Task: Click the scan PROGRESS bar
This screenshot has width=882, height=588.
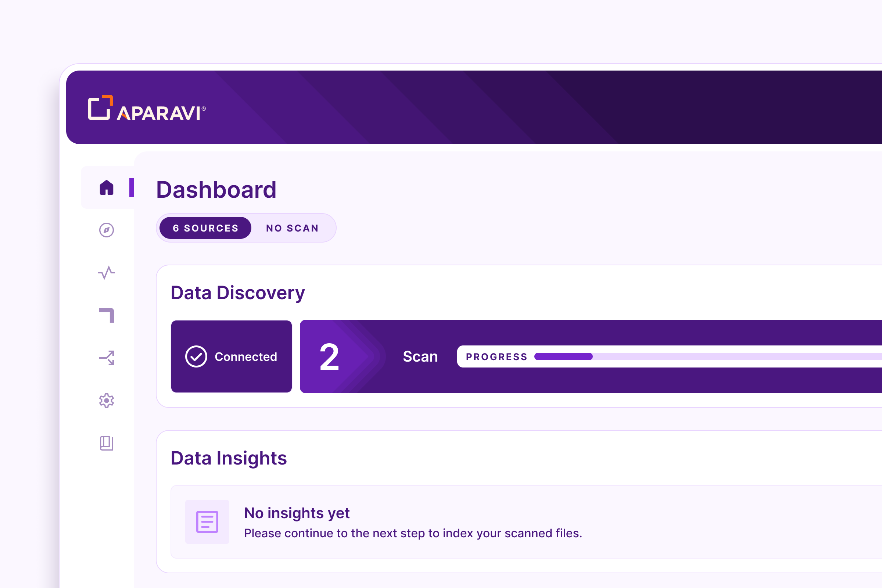Action: (x=708, y=356)
